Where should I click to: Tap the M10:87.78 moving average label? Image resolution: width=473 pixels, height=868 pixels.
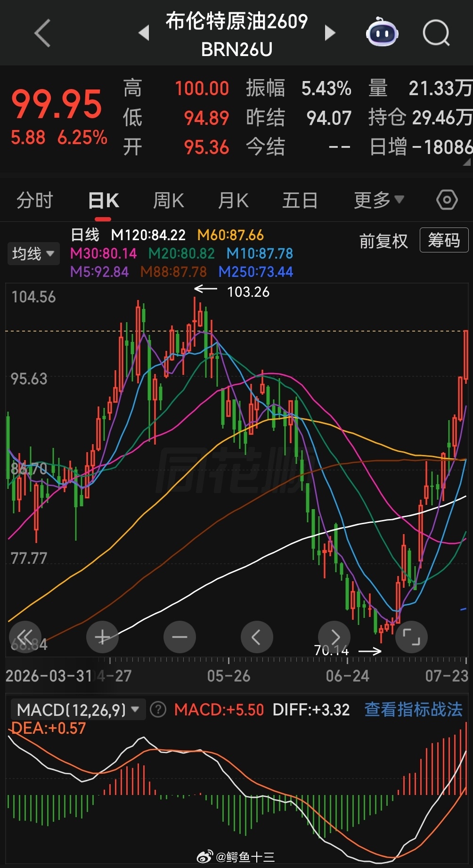260,253
